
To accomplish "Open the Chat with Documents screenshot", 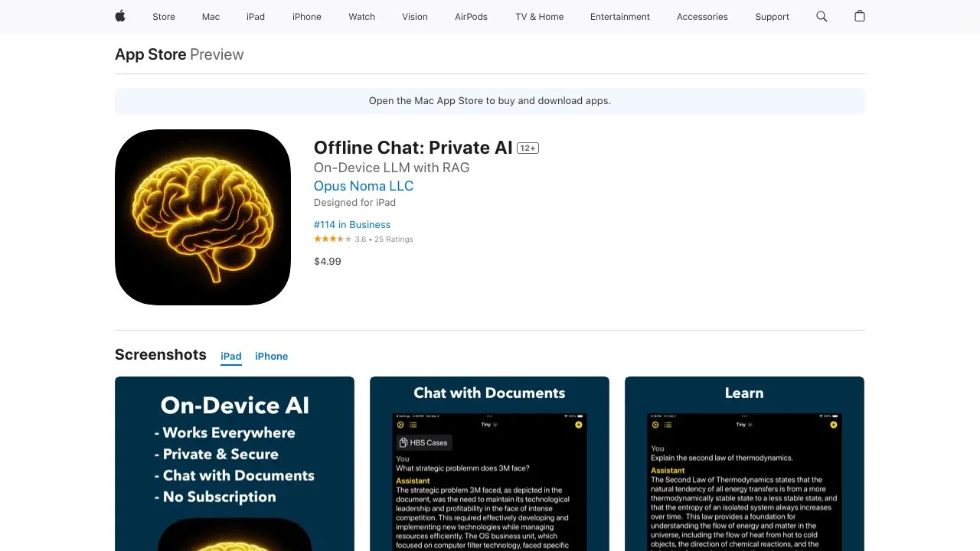I will [489, 464].
